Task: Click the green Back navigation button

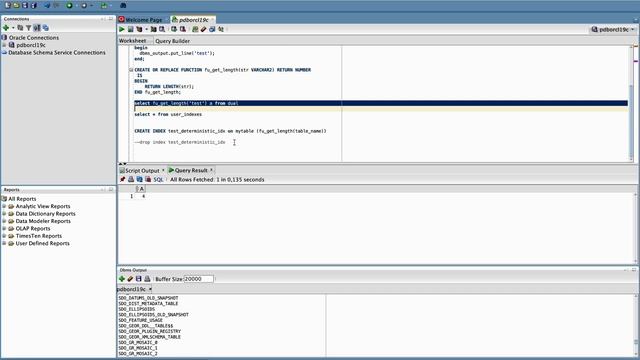Action: [x=69, y=5]
